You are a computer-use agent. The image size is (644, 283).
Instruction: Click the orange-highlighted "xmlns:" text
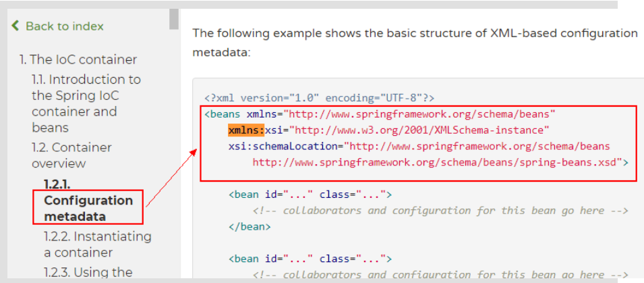tap(246, 130)
